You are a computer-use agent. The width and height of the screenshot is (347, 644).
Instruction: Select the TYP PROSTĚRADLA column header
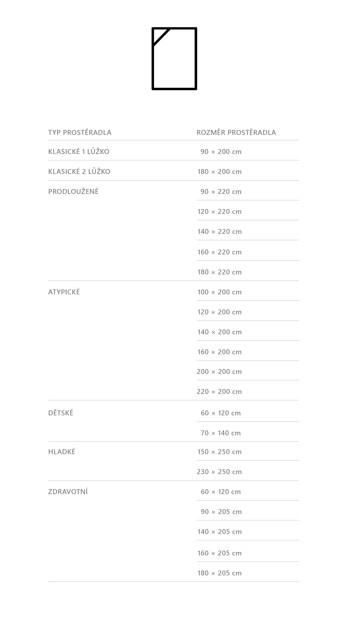pos(80,133)
